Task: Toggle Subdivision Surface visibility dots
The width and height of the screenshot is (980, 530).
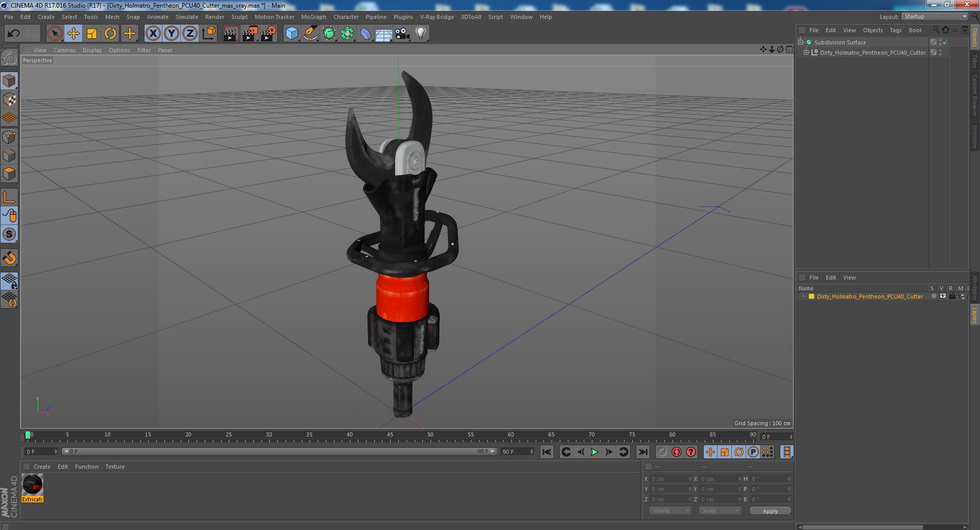Action: point(940,42)
